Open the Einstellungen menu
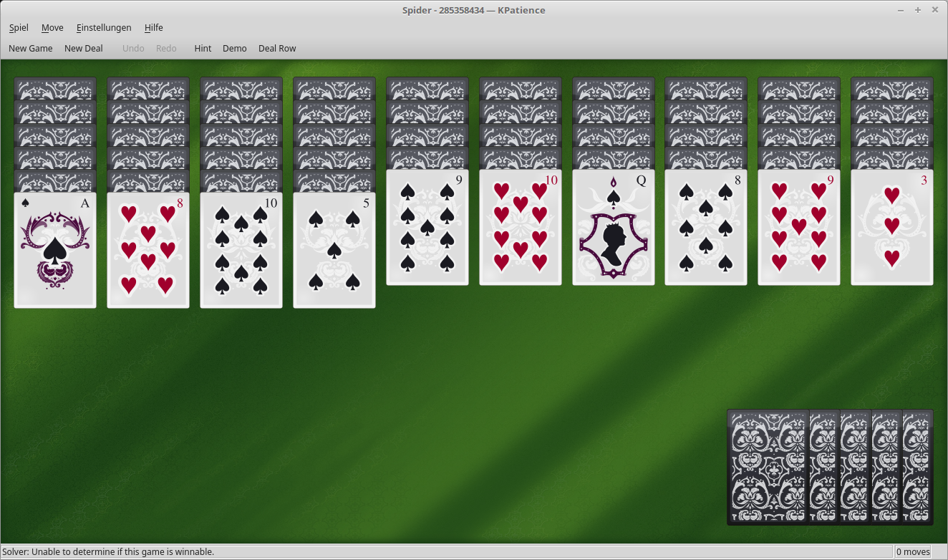This screenshot has width=948, height=560. point(104,28)
